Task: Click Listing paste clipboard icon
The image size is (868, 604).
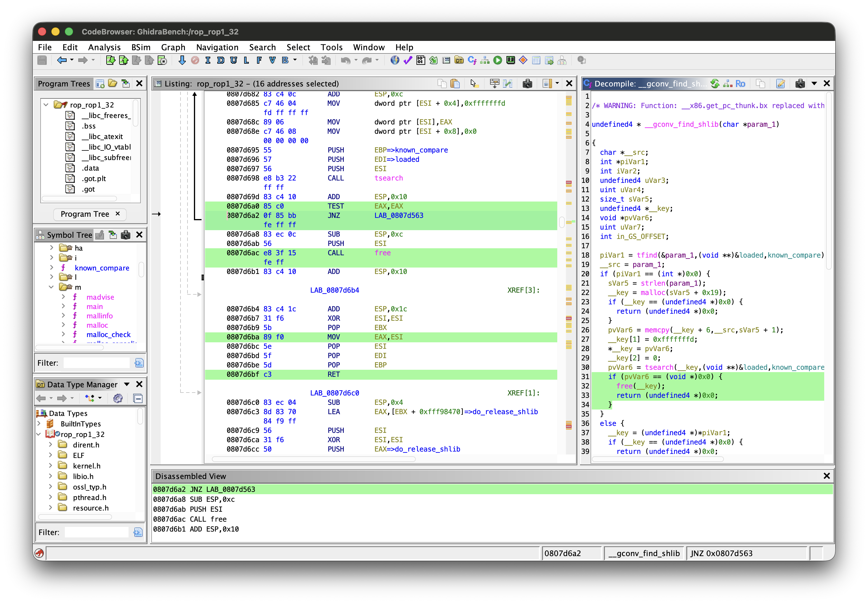Action: click(x=455, y=84)
